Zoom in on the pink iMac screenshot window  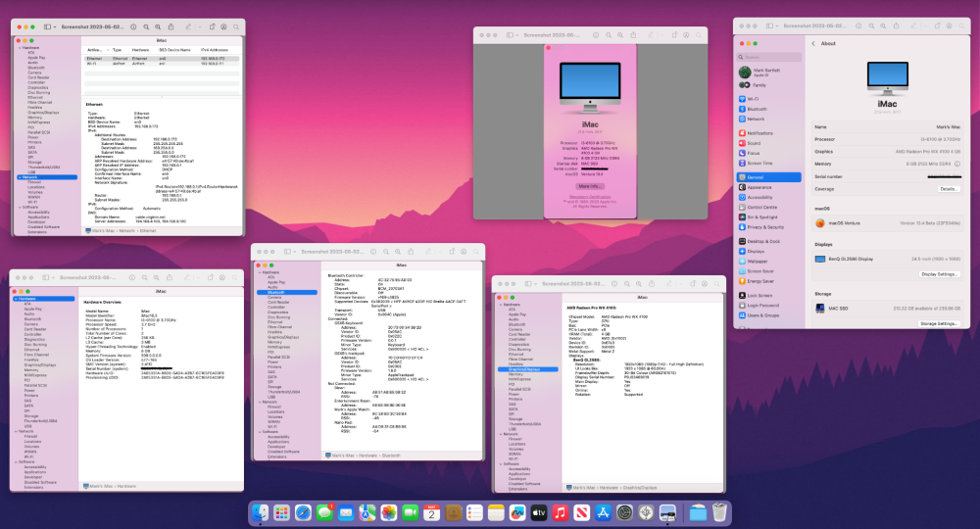620,35
